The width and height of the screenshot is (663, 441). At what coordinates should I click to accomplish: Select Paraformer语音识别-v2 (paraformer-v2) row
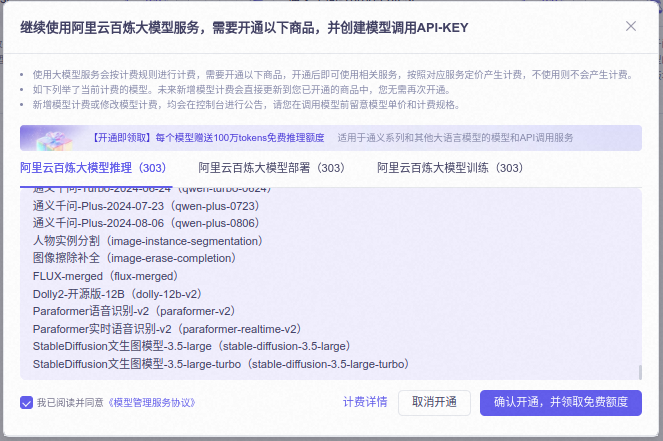tap(134, 311)
